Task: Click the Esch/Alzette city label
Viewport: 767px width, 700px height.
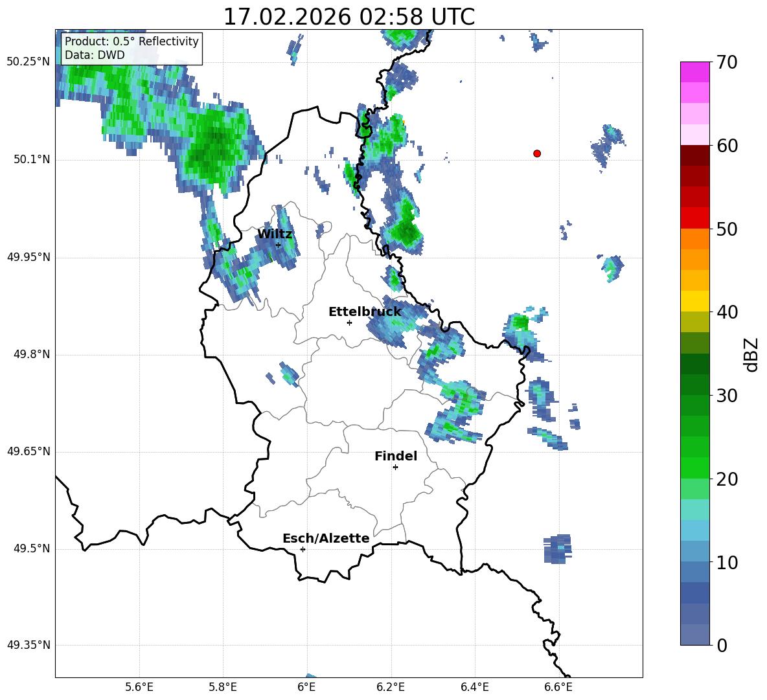Action: (326, 538)
